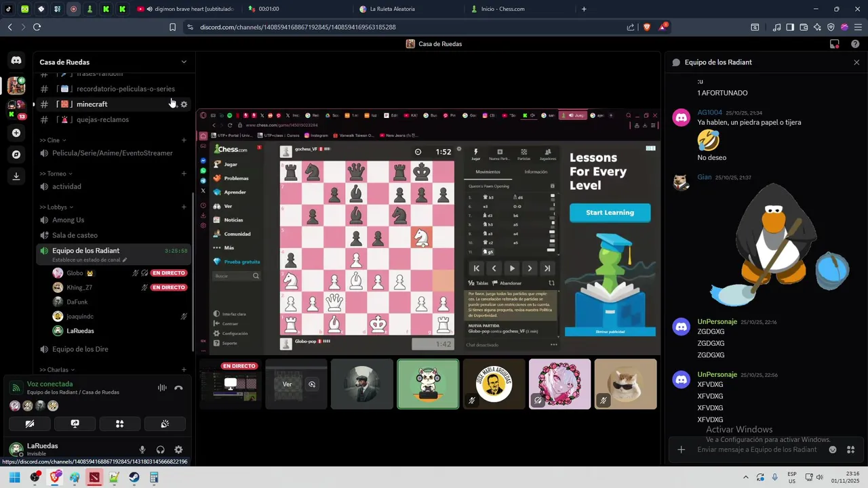This screenshot has width=868, height=488.
Task: Open the Brave playlist music icon
Action: [x=776, y=27]
